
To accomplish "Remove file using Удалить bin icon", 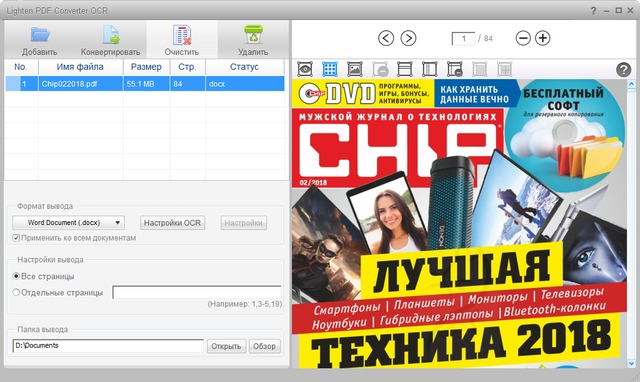I will point(253,34).
